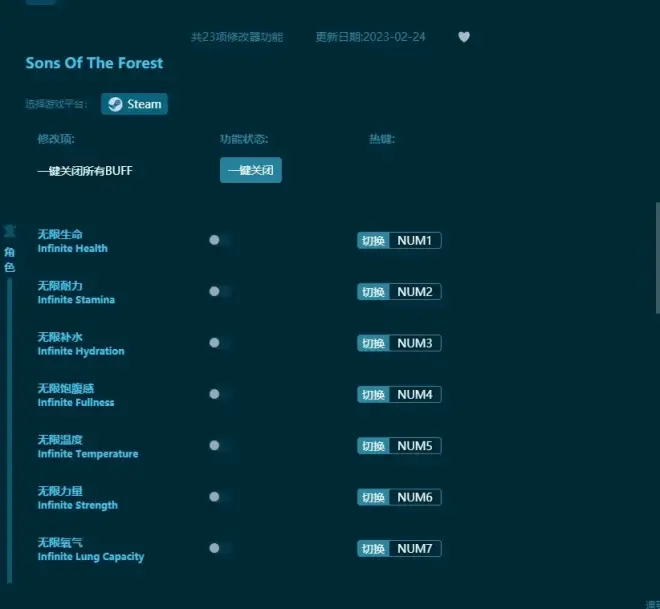Click the NUM7 hotkey field
This screenshot has height=609, width=660.
[x=414, y=548]
